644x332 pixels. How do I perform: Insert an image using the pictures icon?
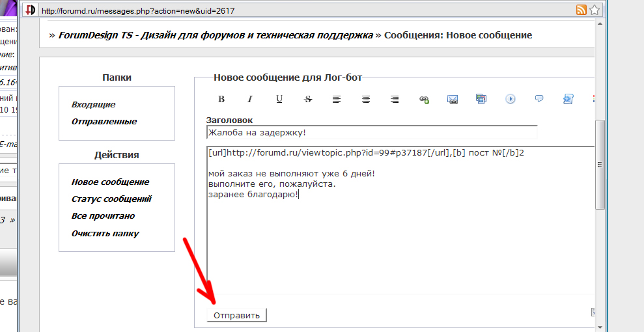point(481,99)
